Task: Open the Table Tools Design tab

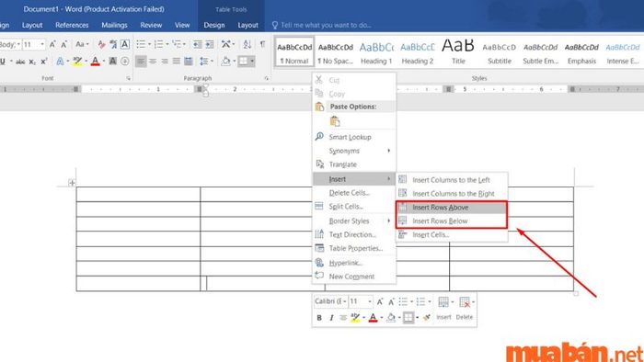Action: click(x=214, y=25)
